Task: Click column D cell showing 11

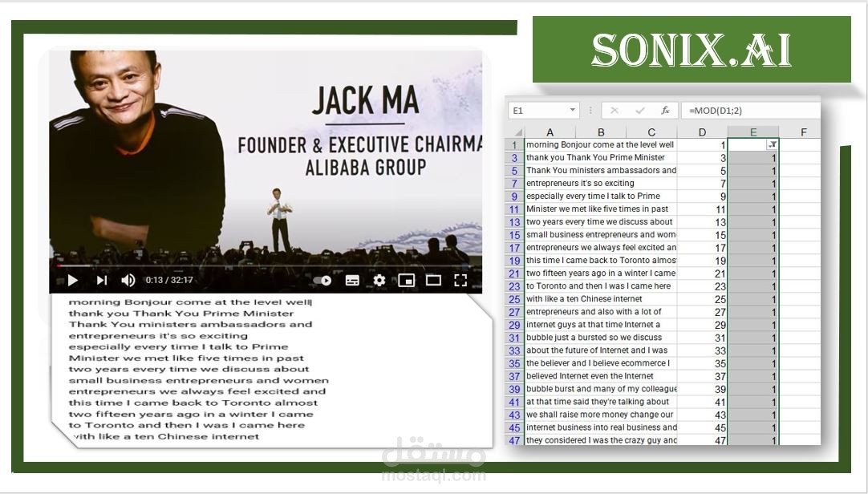Action: point(702,209)
